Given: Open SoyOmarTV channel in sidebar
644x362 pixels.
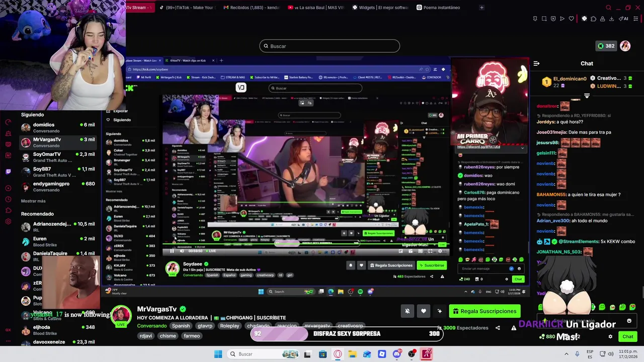Looking at the screenshot, I should (57, 157).
